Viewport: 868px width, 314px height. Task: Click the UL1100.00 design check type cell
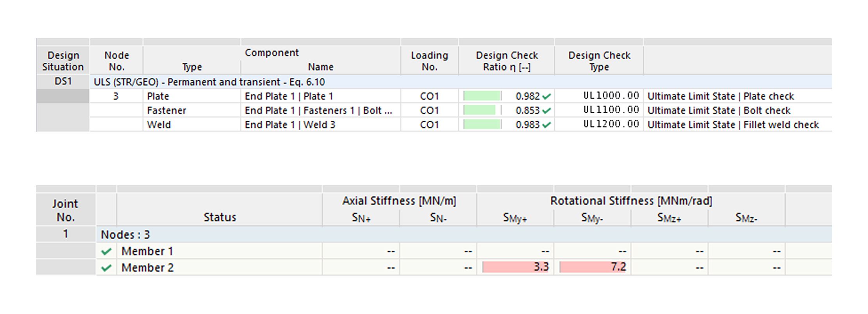[x=611, y=110]
